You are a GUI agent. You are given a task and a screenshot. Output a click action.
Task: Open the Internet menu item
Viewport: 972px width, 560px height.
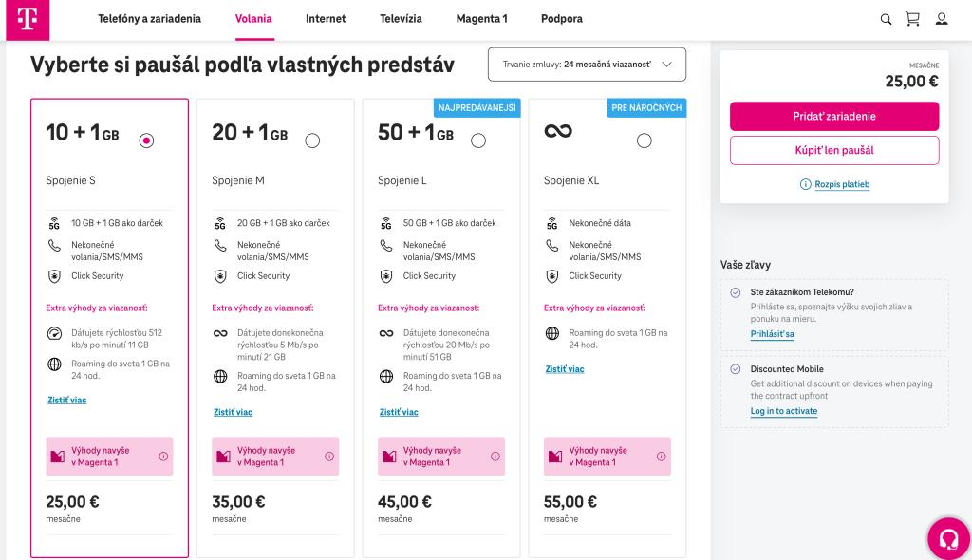click(x=326, y=19)
